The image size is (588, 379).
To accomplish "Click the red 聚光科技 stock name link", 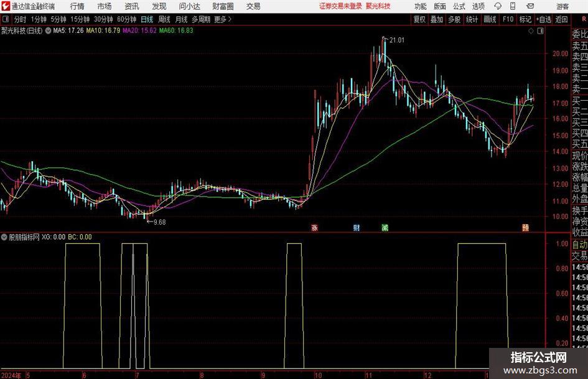I will 378,6.
